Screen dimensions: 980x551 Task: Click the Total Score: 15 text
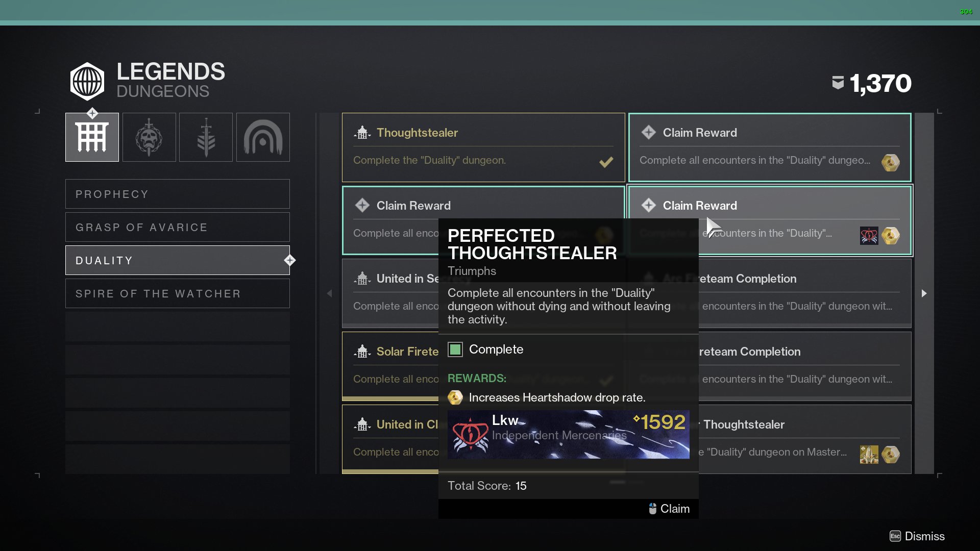487,486
